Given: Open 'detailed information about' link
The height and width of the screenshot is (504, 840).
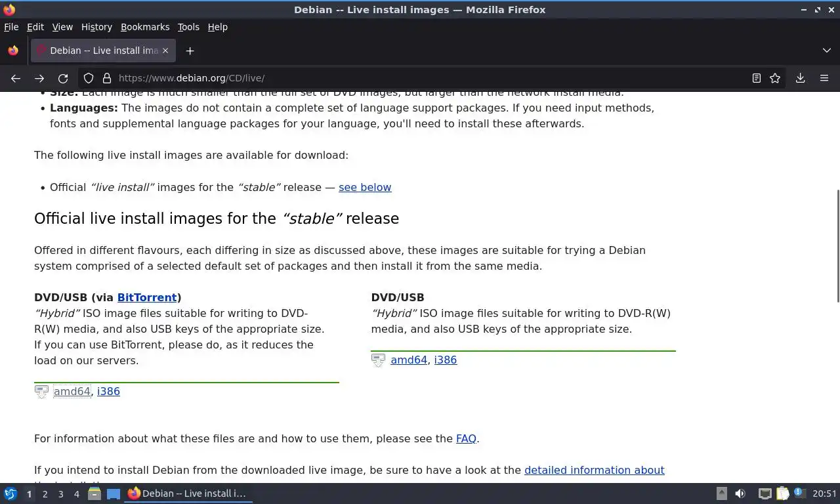Looking at the screenshot, I should pos(595,470).
